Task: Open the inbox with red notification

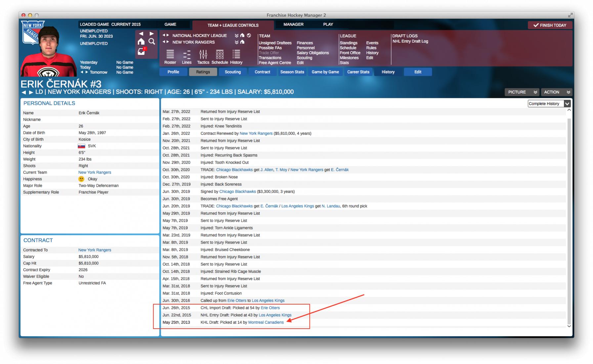Action: [142, 51]
